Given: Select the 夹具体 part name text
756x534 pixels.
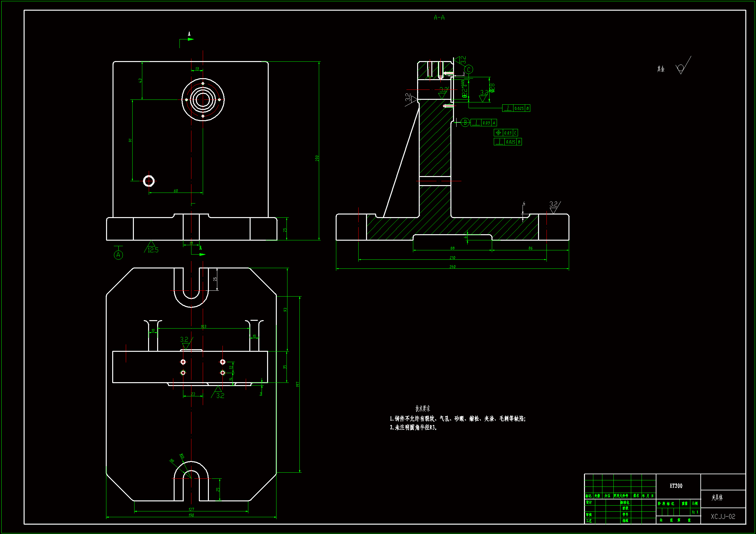Looking at the screenshot, I should (717, 498).
